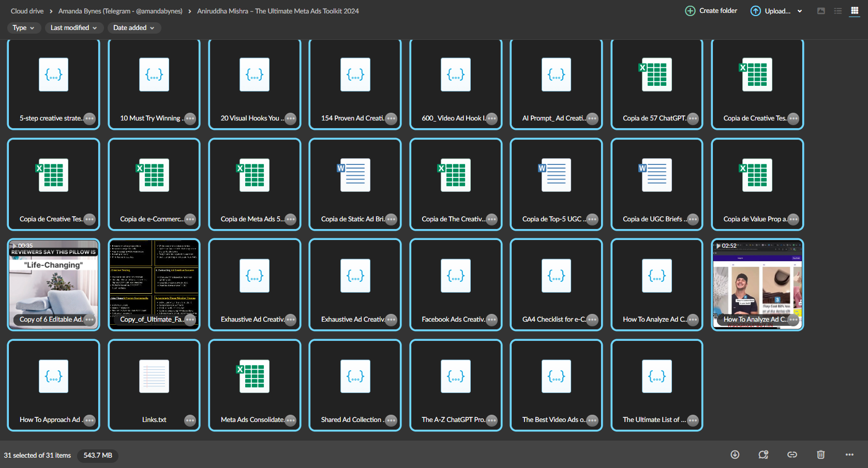Screen dimensions: 868x468
Task: Expand the Upload dropdown arrow
Action: pyautogui.click(x=800, y=11)
